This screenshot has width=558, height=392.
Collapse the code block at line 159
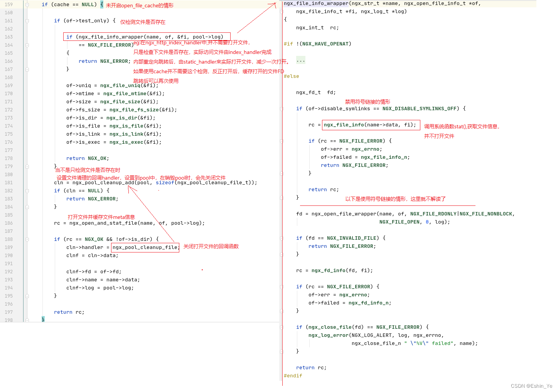pyautogui.click(x=27, y=5)
